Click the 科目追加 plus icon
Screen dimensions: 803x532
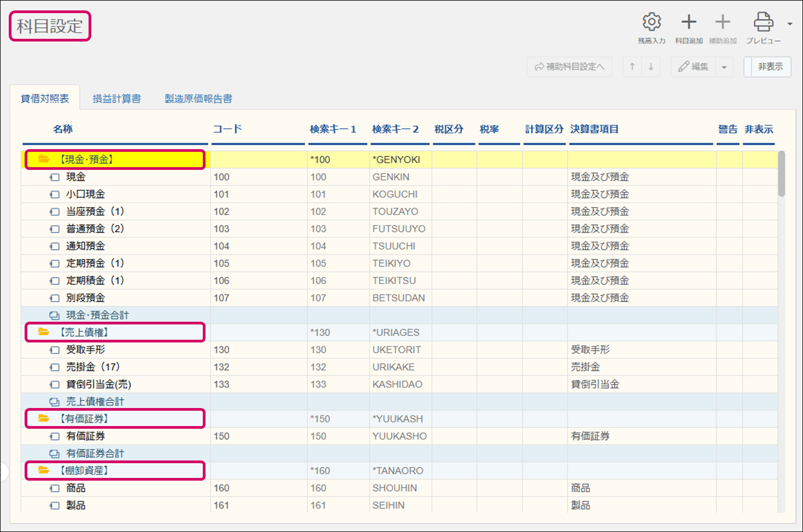(689, 23)
